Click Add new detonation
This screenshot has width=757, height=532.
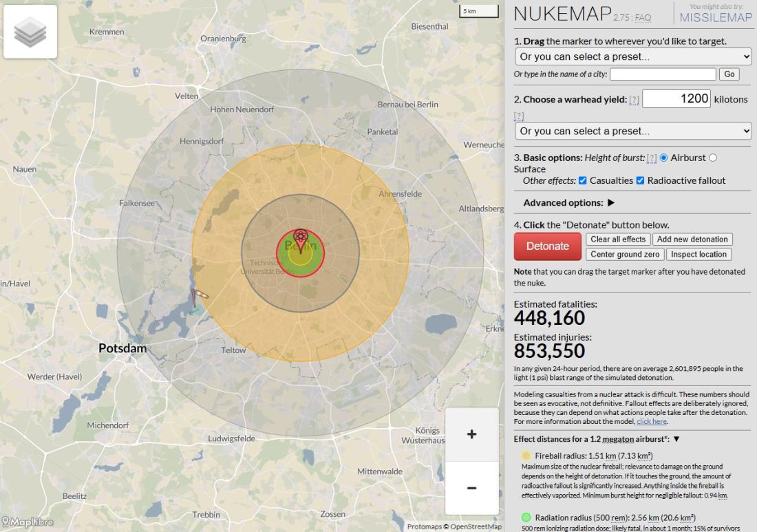692,240
